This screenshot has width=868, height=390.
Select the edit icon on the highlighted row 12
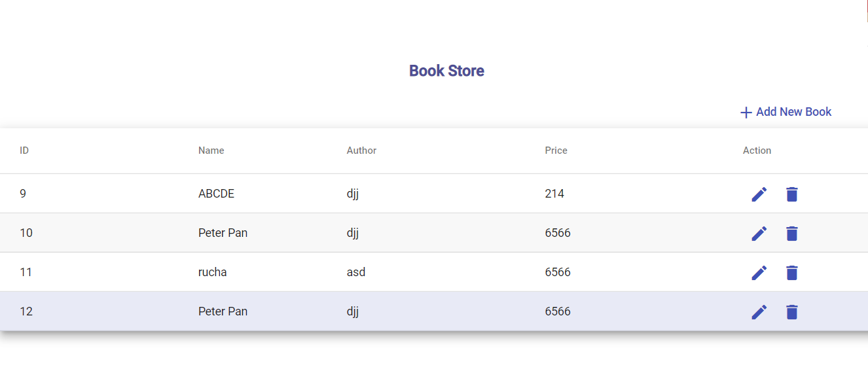point(759,311)
